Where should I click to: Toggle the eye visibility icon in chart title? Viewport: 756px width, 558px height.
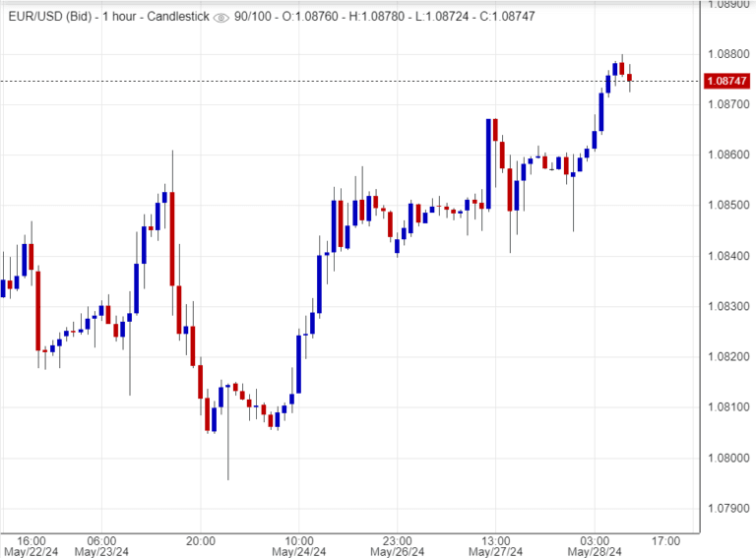[x=220, y=18]
